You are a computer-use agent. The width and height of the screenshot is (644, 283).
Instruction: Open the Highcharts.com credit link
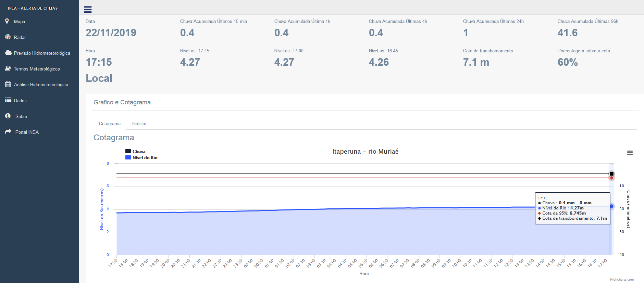(x=622, y=280)
